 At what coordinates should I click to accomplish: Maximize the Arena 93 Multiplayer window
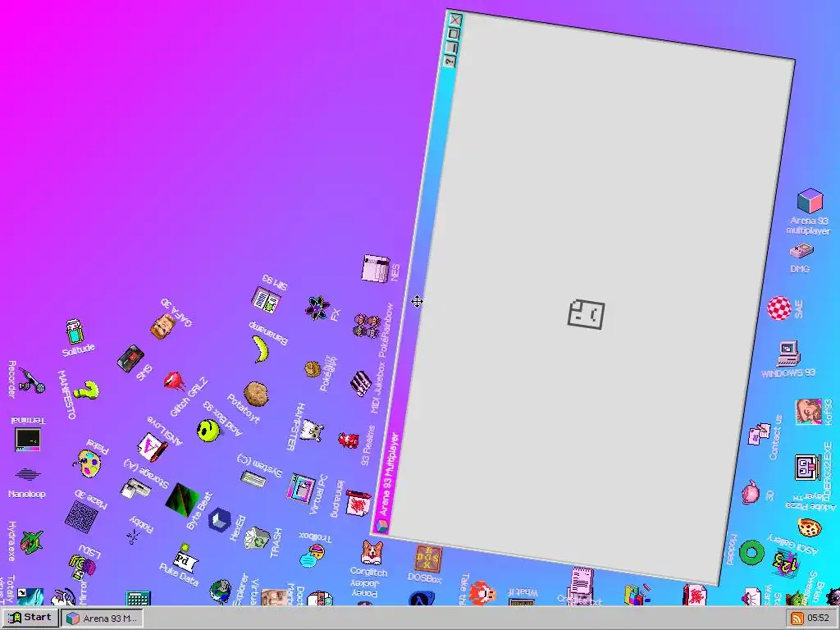(453, 34)
